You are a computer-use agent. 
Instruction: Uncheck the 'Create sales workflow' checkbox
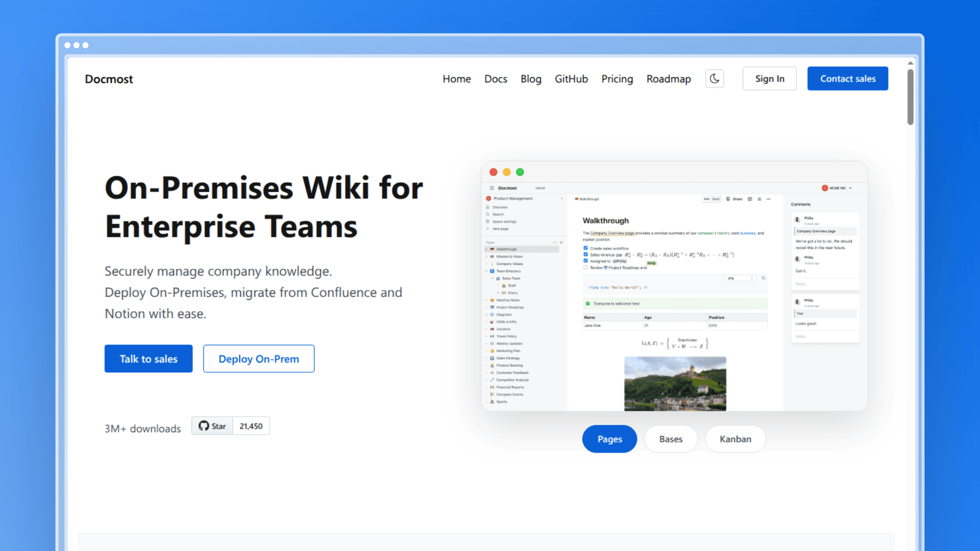pyautogui.click(x=586, y=248)
